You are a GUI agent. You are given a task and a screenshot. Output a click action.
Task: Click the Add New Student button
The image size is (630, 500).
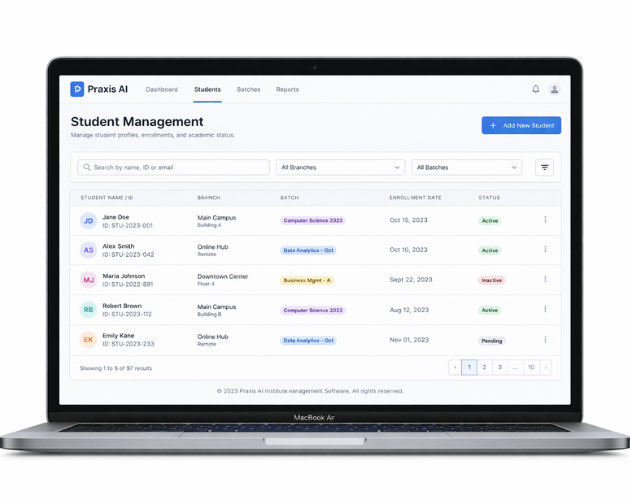click(x=521, y=125)
